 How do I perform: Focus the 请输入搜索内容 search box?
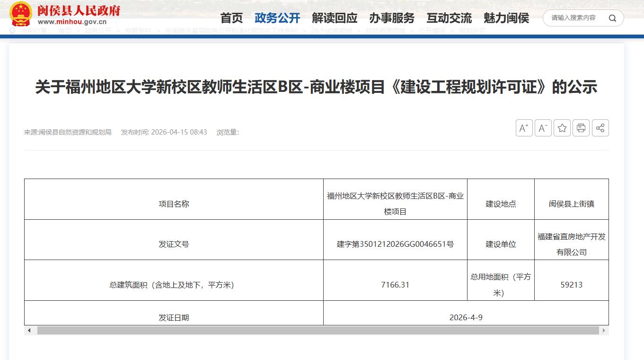(x=573, y=18)
